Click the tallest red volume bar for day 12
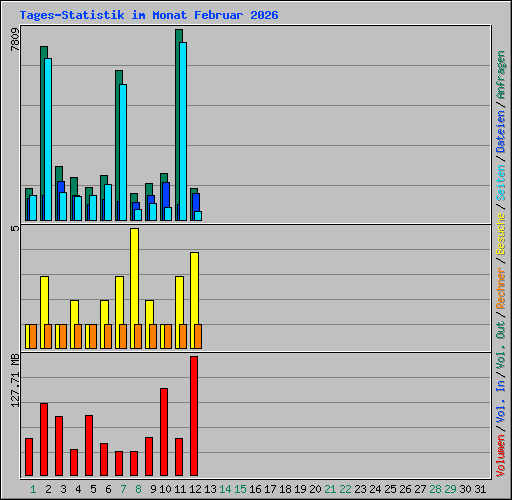Image resolution: width=512 pixels, height=500 pixels. (194, 416)
